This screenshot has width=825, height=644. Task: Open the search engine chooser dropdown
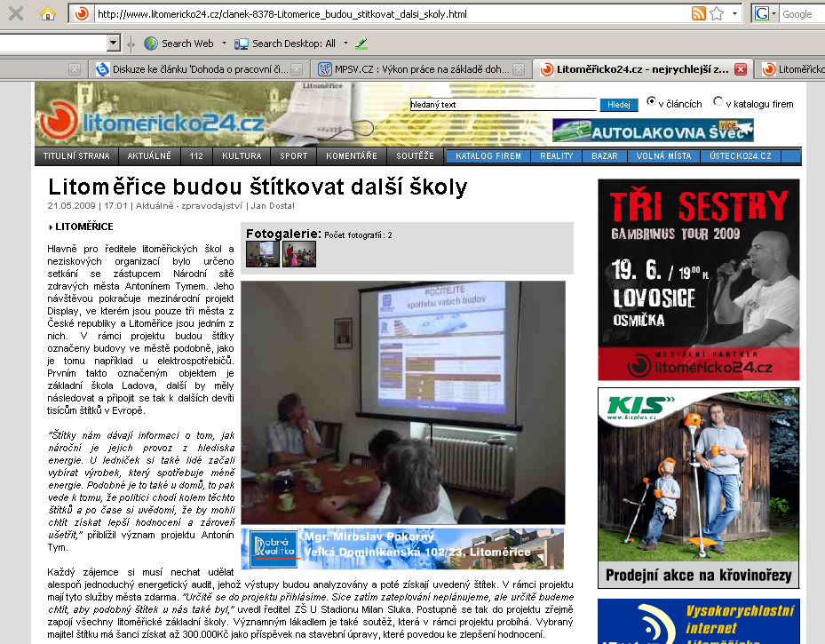tap(774, 13)
